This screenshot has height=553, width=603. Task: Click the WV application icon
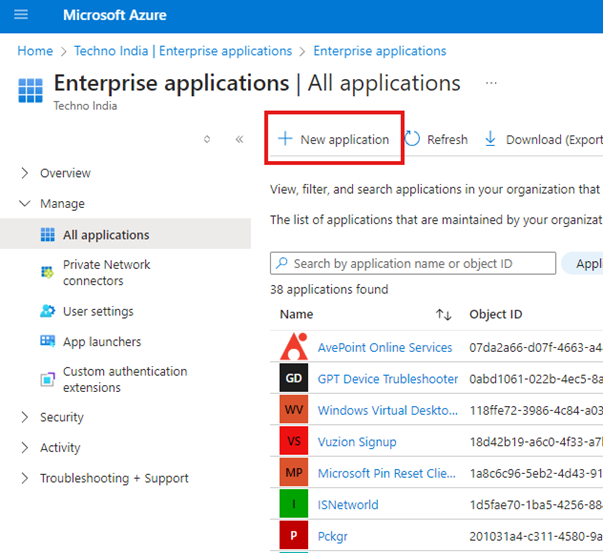294,409
